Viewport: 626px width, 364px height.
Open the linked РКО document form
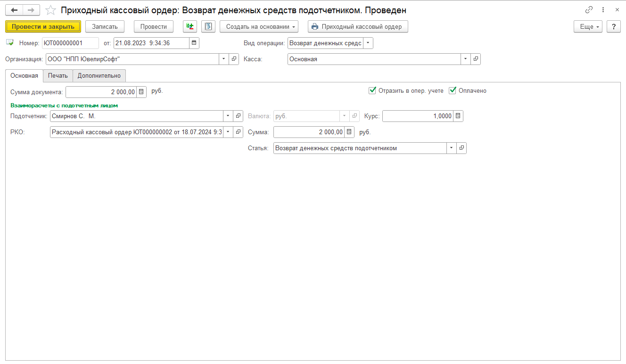click(x=239, y=132)
